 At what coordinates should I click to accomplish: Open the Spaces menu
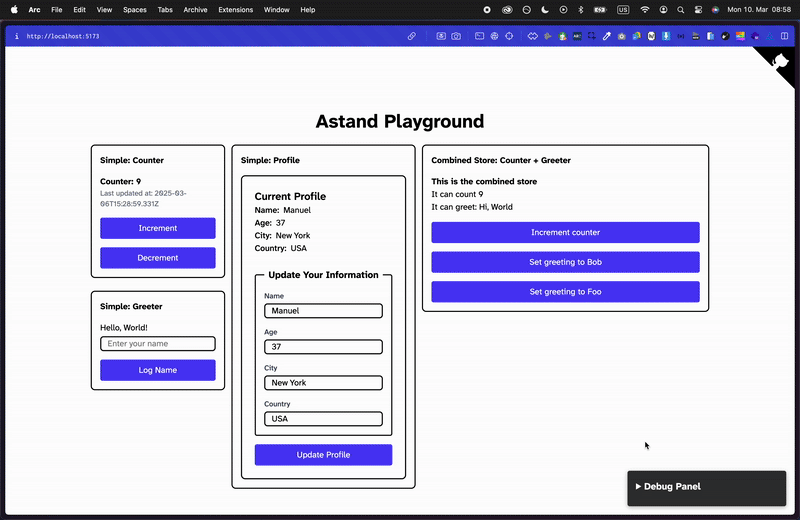click(134, 9)
